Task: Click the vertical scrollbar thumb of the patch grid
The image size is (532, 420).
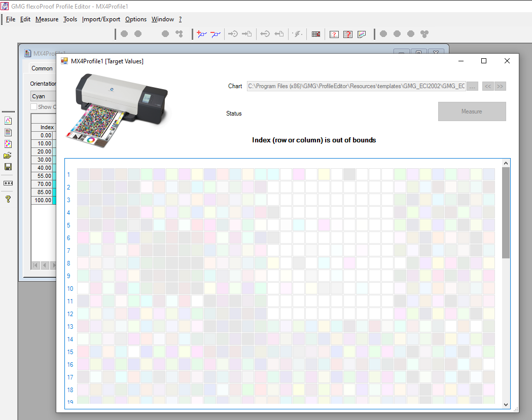Action: [506, 213]
